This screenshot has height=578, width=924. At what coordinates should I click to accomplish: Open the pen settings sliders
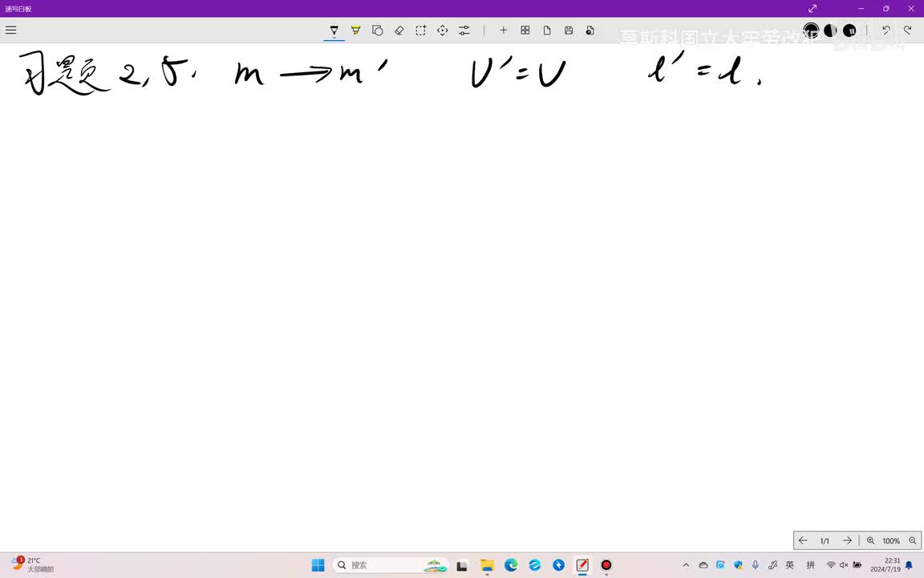464,30
